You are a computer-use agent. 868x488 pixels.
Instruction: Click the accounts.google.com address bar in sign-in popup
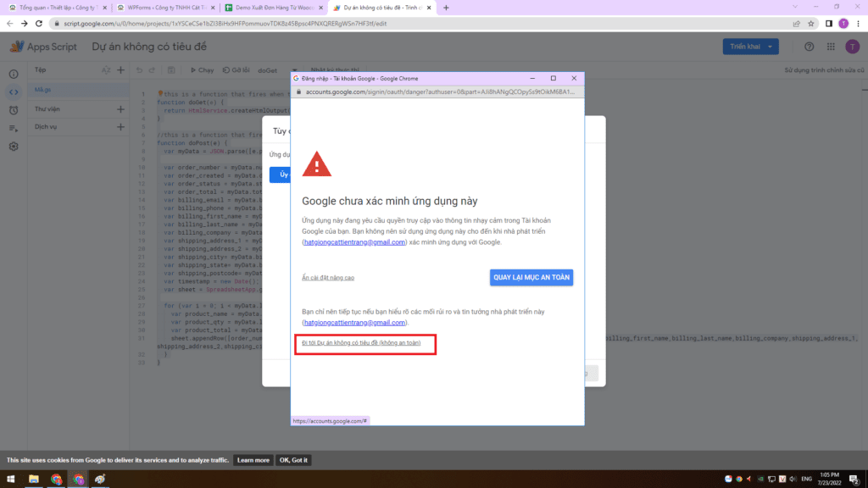tap(437, 91)
